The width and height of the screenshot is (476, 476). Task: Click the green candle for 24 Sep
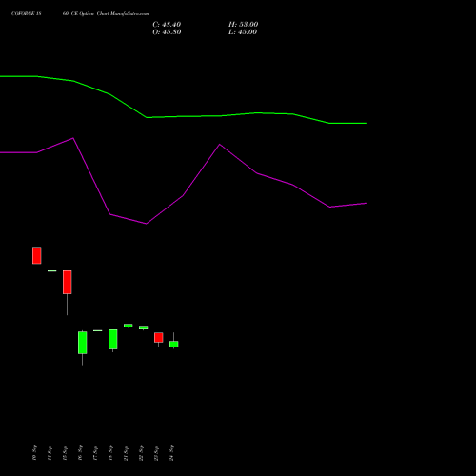click(x=174, y=344)
